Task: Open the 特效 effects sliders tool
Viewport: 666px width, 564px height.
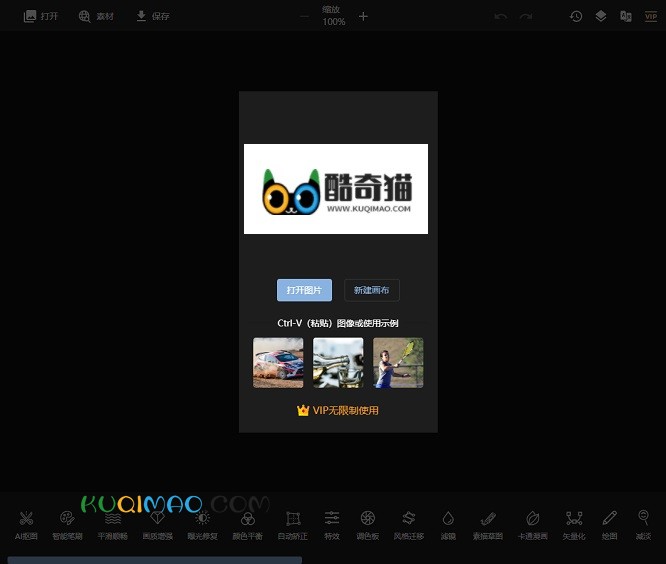Action: coord(332,526)
